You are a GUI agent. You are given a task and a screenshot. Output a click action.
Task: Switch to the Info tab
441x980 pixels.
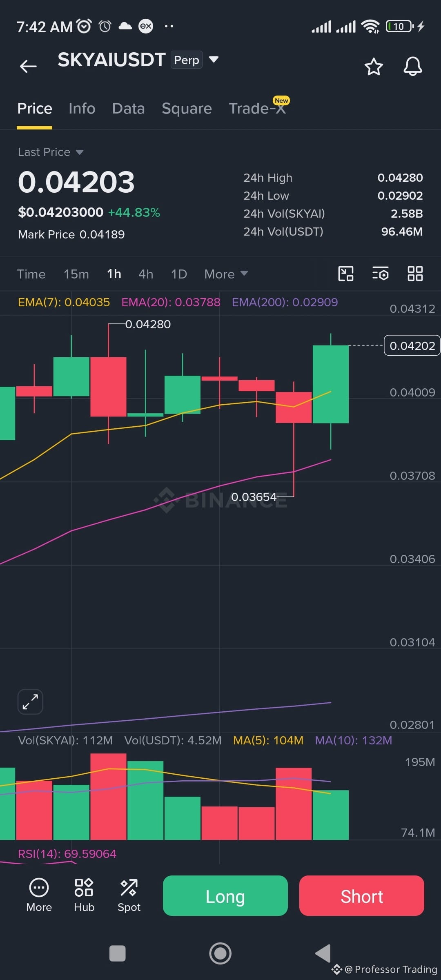point(82,109)
